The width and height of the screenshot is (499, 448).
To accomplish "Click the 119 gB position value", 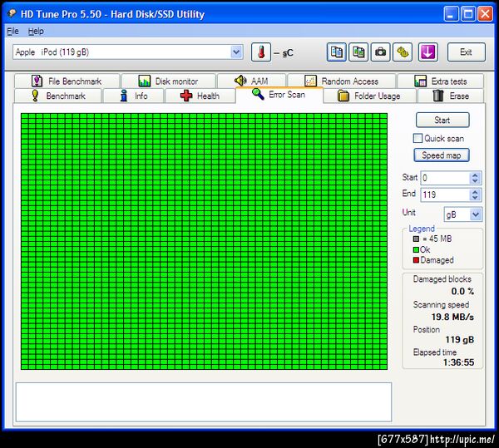I will pyautogui.click(x=460, y=340).
